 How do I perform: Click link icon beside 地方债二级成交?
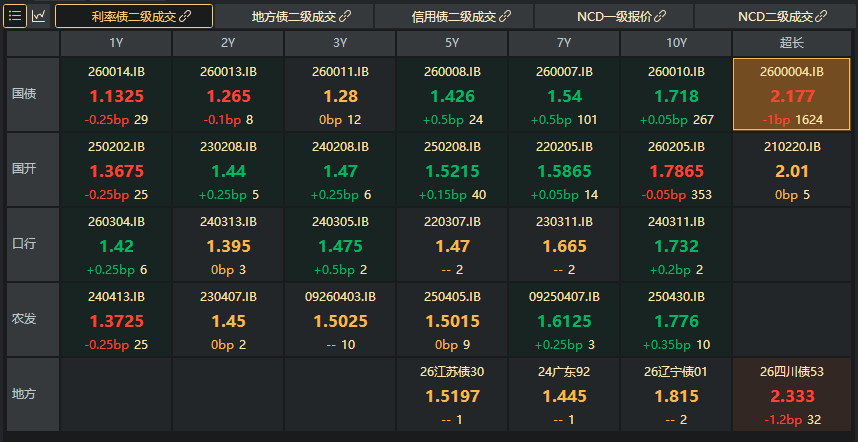coord(345,16)
